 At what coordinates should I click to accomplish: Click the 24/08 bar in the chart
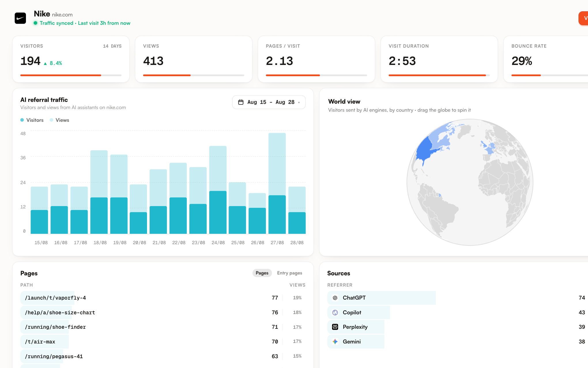click(x=218, y=190)
